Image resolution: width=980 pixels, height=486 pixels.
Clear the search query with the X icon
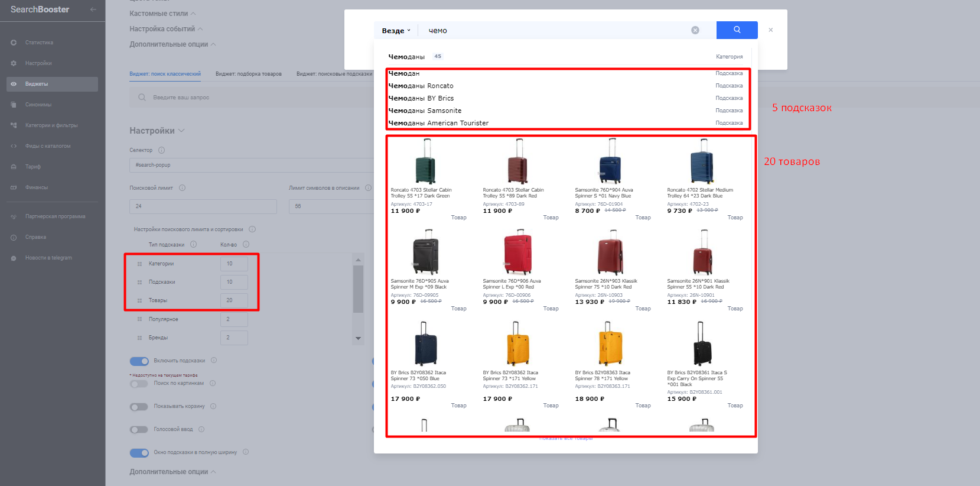pyautogui.click(x=695, y=30)
